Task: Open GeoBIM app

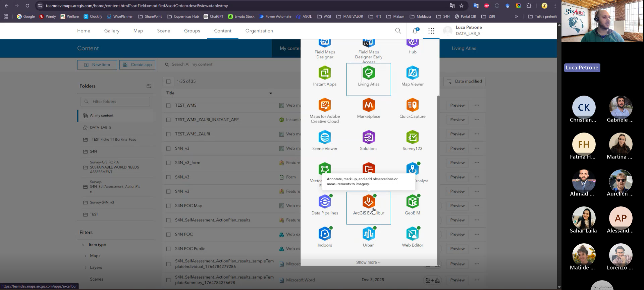Action: tap(413, 205)
